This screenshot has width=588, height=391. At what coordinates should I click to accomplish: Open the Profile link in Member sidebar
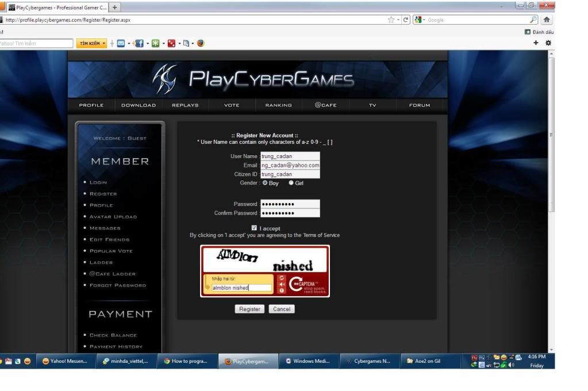(101, 205)
